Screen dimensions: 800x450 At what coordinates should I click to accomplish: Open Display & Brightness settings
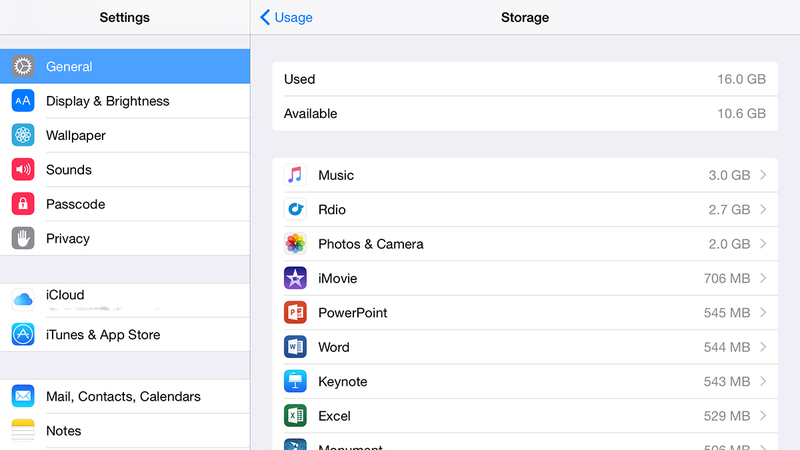click(125, 101)
